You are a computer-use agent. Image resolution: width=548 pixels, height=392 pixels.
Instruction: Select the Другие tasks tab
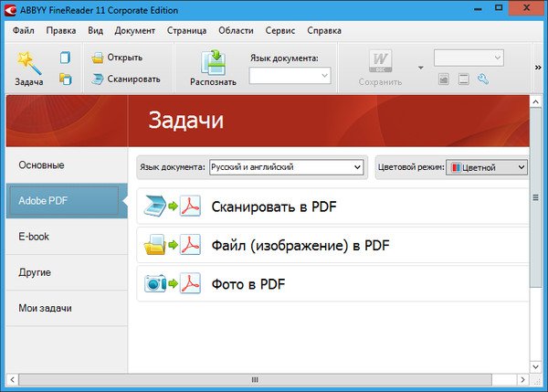pyautogui.click(x=67, y=272)
